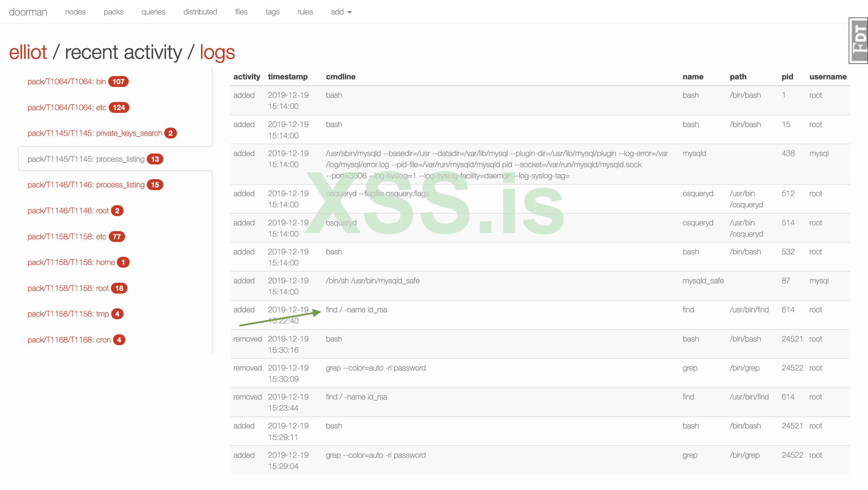Screen dimensions: 868x490
Task: Click the logs breadcrumb link
Action: point(217,52)
